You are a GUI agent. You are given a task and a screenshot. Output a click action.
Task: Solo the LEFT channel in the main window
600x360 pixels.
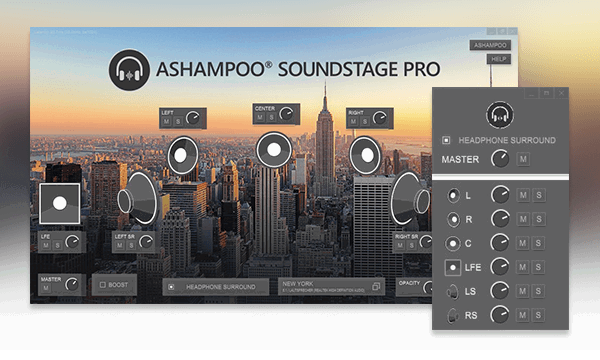tap(178, 122)
